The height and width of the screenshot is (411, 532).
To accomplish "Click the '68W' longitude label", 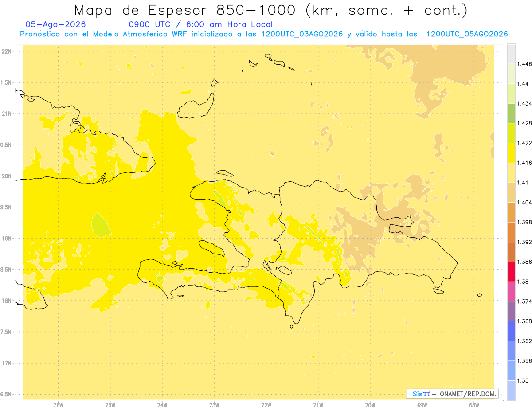I will tap(474, 405).
